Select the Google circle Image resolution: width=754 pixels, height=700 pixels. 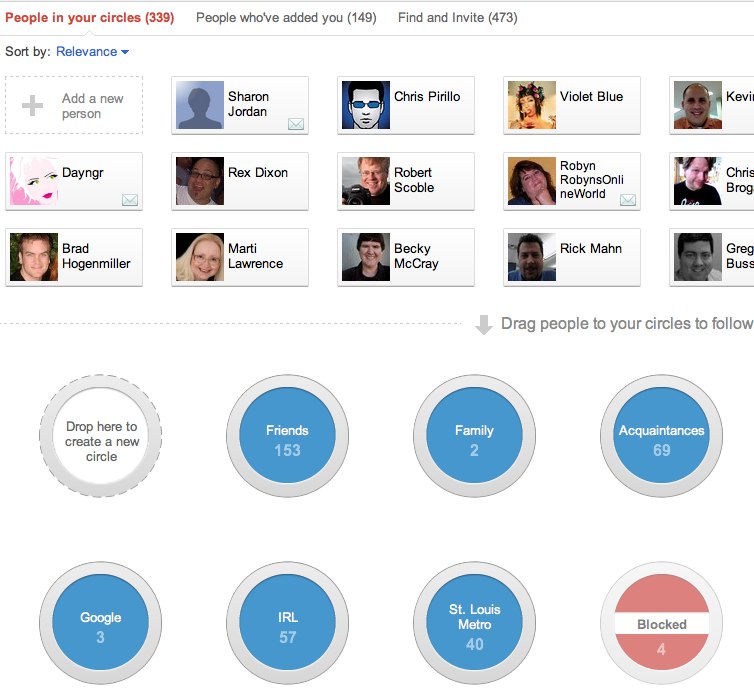100,624
